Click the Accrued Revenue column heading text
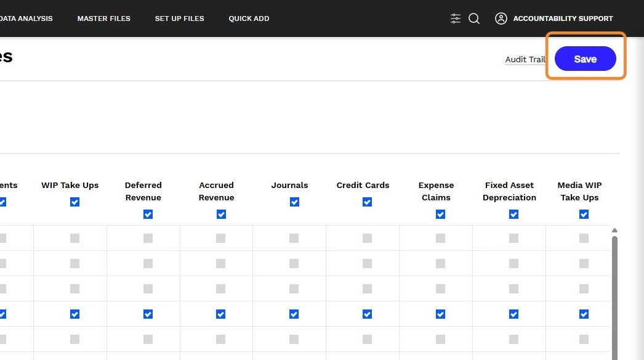This screenshot has height=360, width=644. [217, 191]
